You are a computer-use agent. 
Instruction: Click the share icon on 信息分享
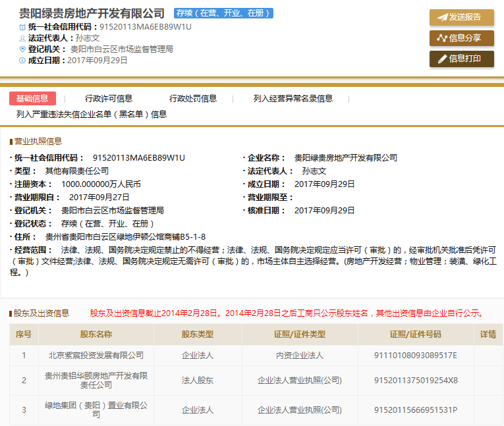pyautogui.click(x=442, y=38)
